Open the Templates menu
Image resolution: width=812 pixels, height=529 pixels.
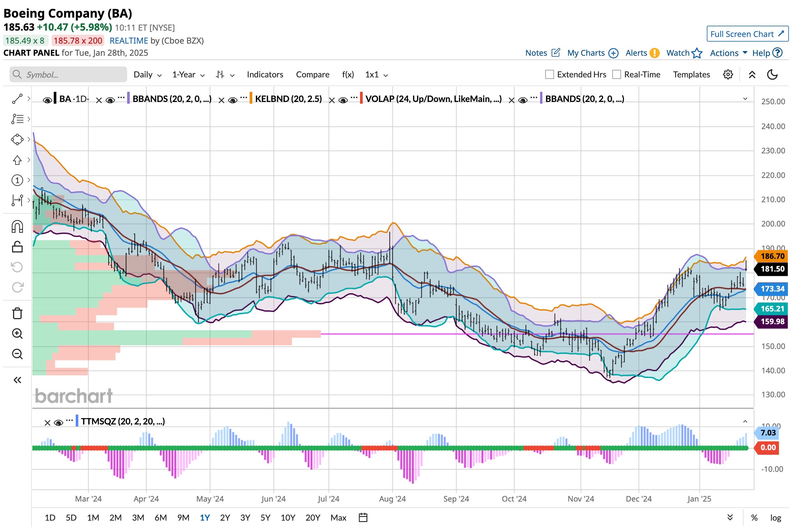tap(691, 75)
